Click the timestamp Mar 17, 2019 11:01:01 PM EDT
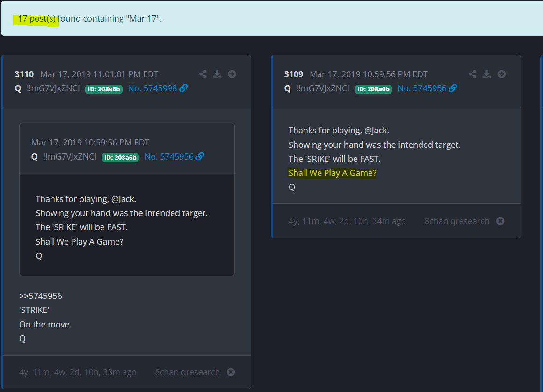The width and height of the screenshot is (543, 392). [x=99, y=74]
